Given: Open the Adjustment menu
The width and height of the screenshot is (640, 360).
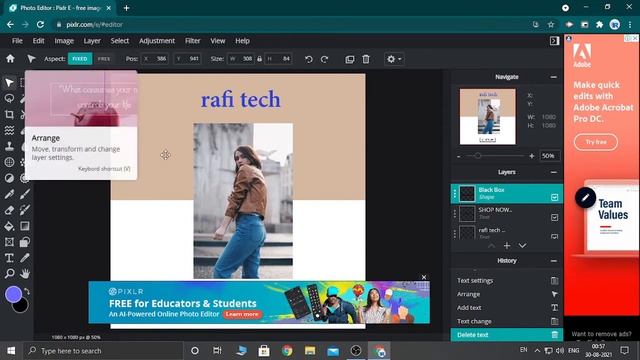Looking at the screenshot, I should coord(157,41).
